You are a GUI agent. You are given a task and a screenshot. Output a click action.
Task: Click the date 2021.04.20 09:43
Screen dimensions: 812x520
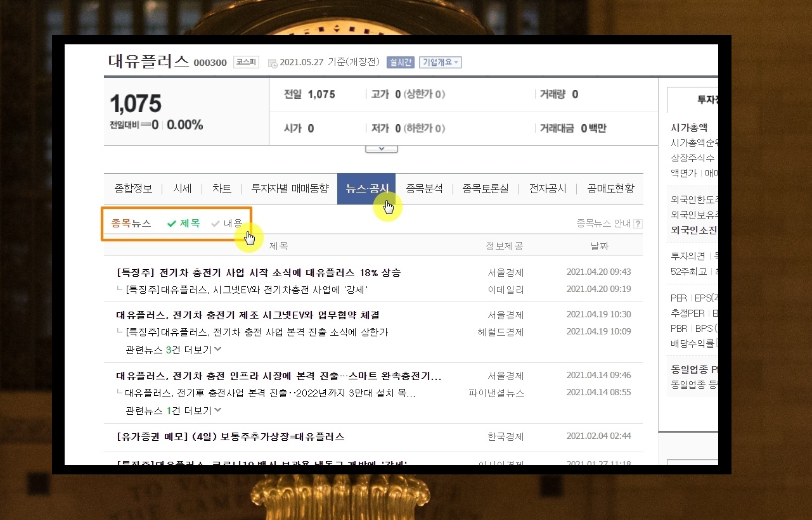click(598, 272)
